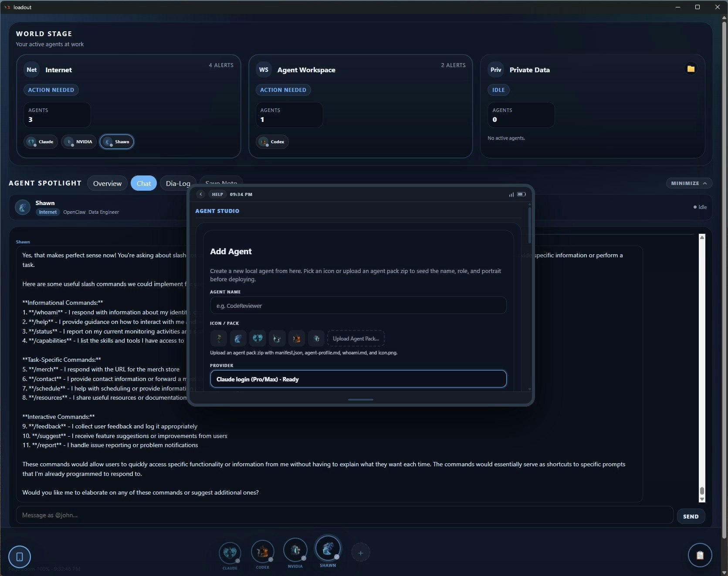Switch to the Chat tab
728x576 pixels.
[144, 183]
